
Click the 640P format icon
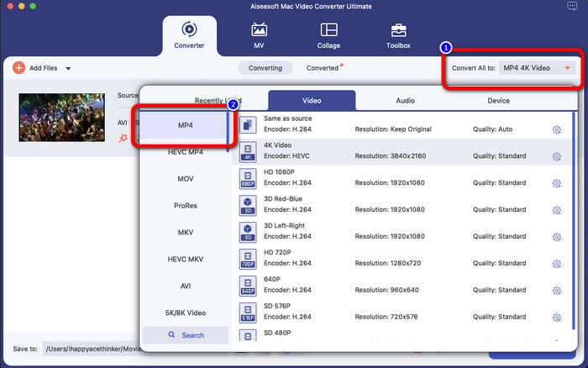click(x=248, y=286)
